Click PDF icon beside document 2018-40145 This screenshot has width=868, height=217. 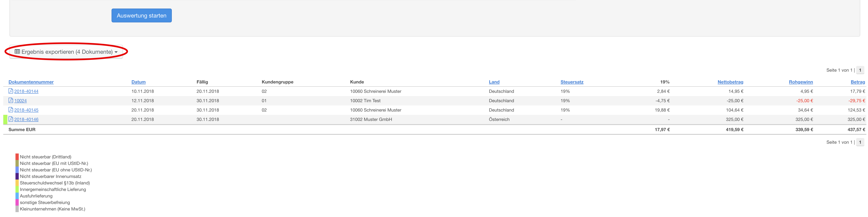coord(11,110)
